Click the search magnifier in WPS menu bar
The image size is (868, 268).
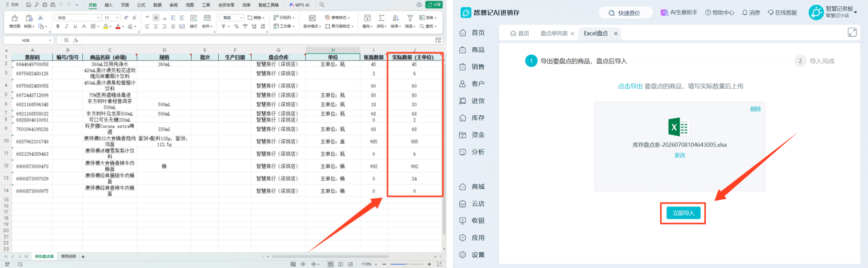pyautogui.click(x=322, y=5)
